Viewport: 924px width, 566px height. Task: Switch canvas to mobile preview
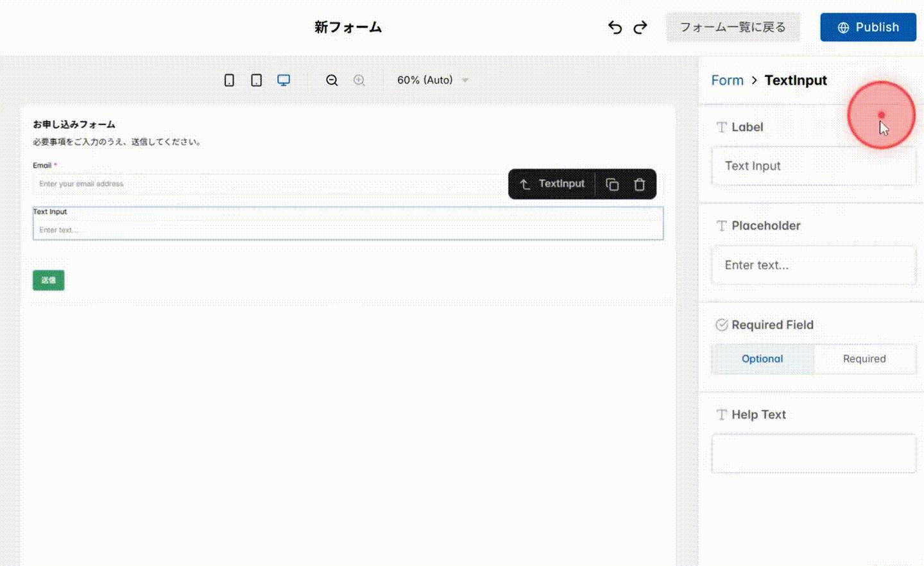pyautogui.click(x=229, y=80)
